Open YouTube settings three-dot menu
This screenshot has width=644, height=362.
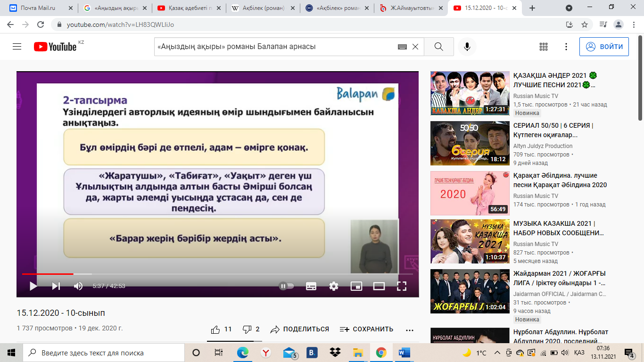566,47
